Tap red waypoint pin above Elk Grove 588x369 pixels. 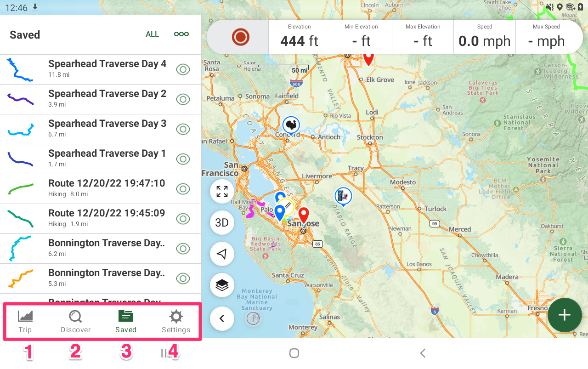368,59
